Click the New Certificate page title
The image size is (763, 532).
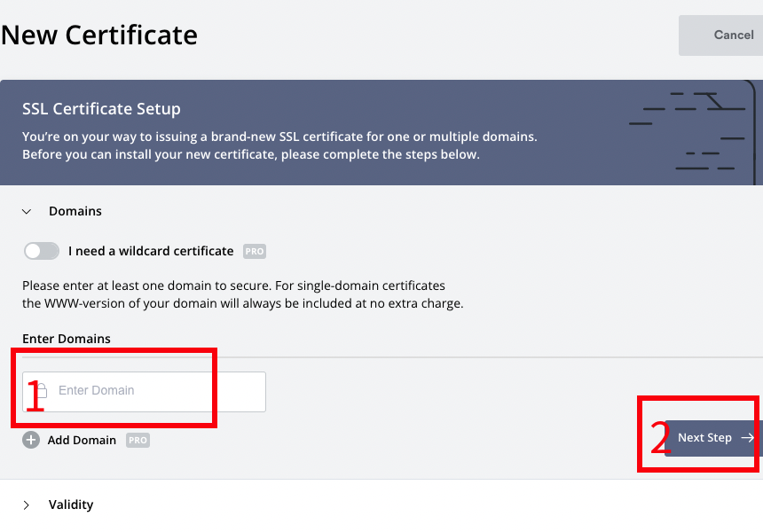[99, 35]
